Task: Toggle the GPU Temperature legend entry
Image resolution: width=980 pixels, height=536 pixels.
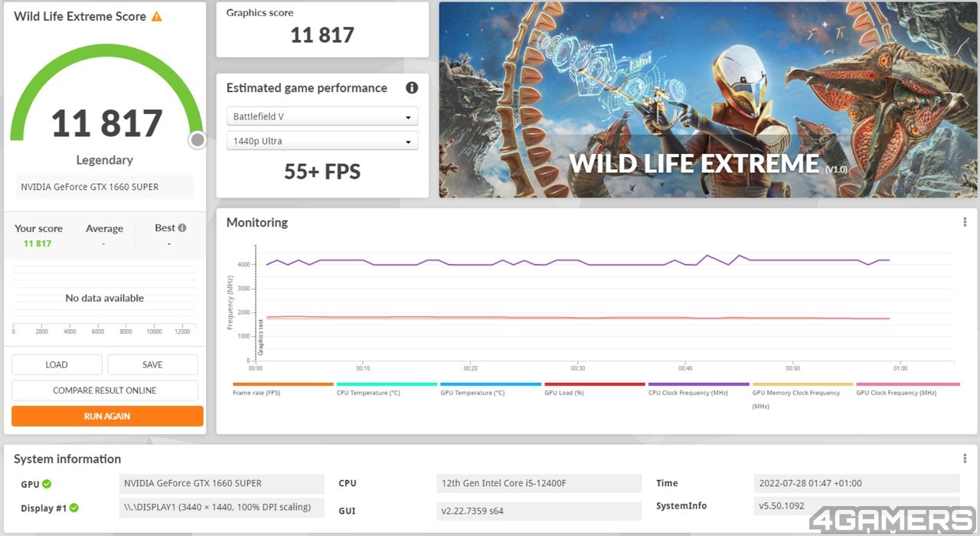Action: [x=490, y=389]
